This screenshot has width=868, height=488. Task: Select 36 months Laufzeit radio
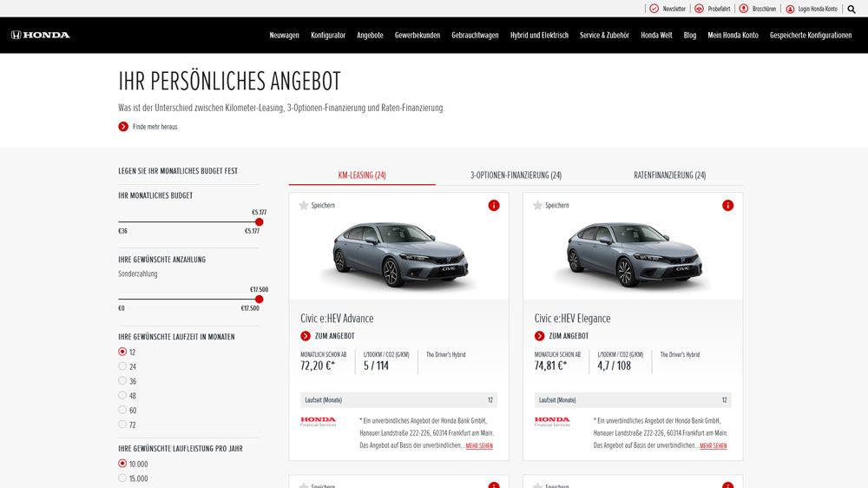(122, 380)
